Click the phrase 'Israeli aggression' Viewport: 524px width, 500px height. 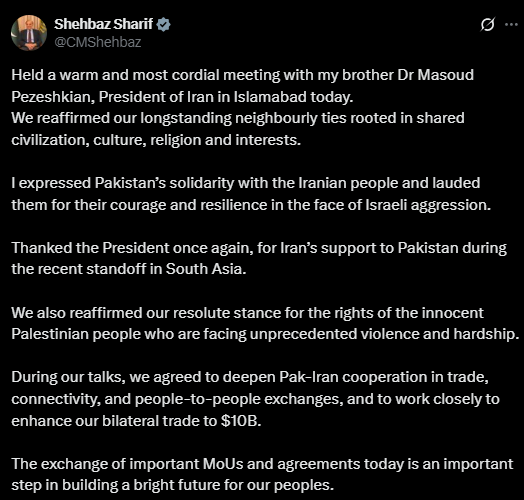pyautogui.click(x=428, y=205)
